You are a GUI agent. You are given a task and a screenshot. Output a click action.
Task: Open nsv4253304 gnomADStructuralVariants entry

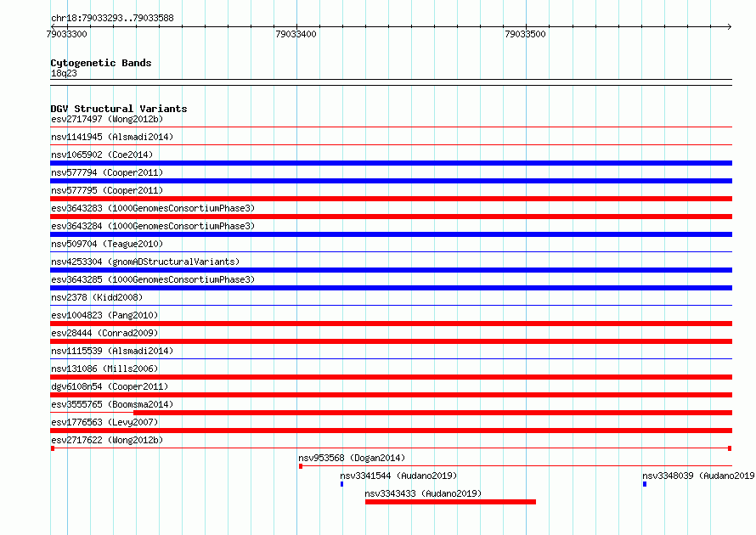(x=145, y=262)
